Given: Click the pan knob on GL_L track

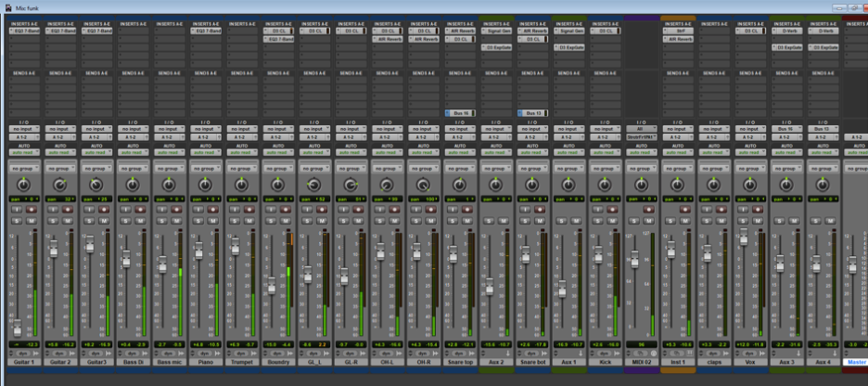Looking at the screenshot, I should pos(313,185).
